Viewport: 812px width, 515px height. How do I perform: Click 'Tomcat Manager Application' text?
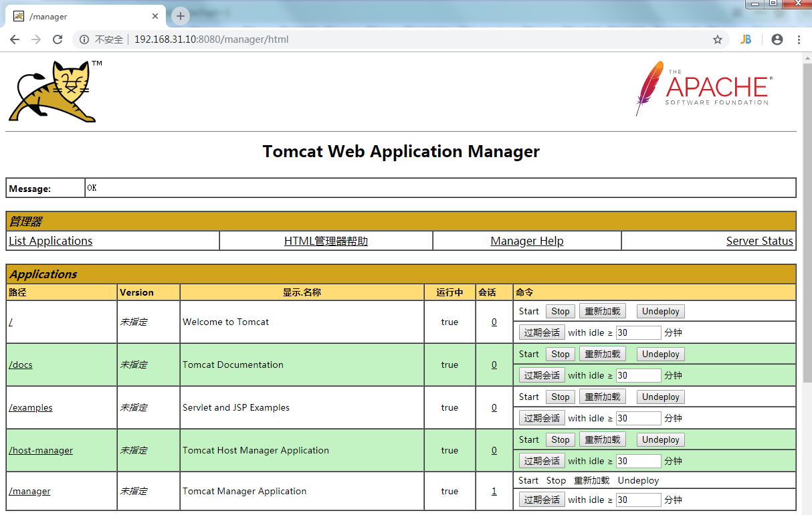[x=244, y=491]
